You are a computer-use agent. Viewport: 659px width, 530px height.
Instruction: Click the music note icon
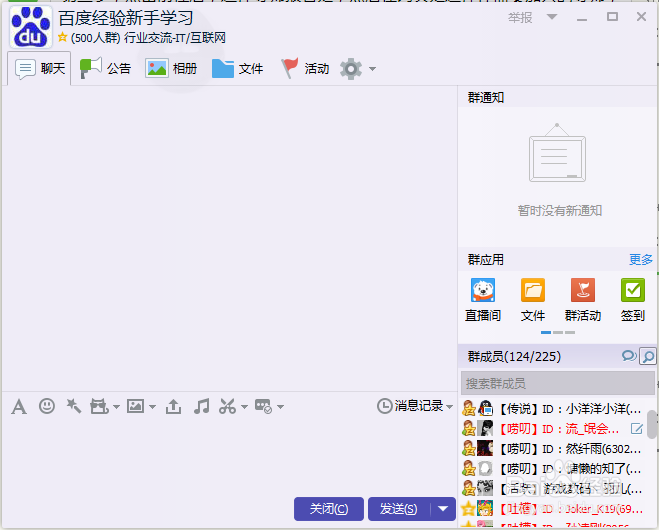pyautogui.click(x=201, y=406)
